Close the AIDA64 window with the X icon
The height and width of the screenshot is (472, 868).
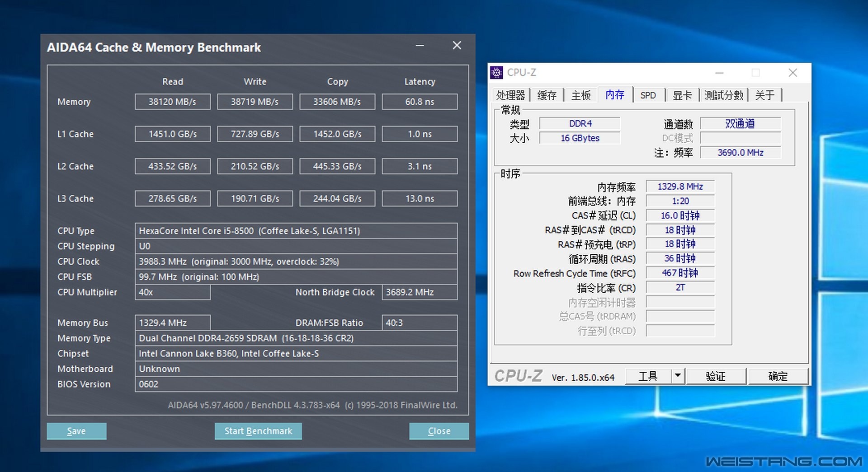pos(457,46)
